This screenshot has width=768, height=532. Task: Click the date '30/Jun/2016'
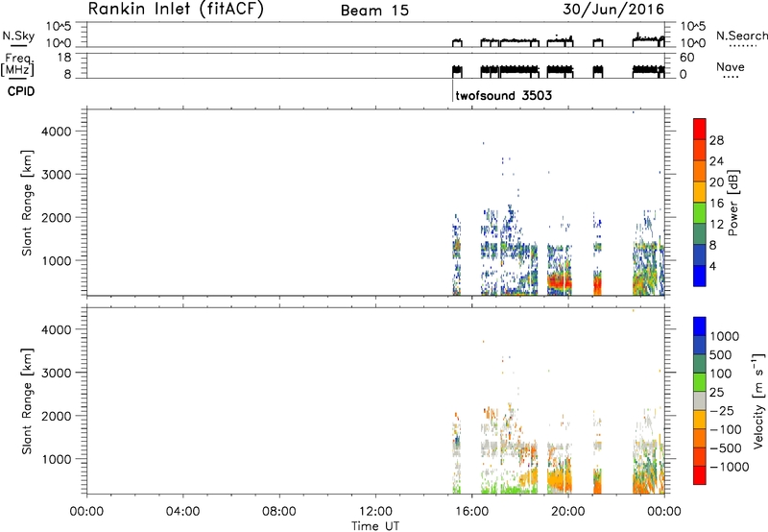click(613, 9)
